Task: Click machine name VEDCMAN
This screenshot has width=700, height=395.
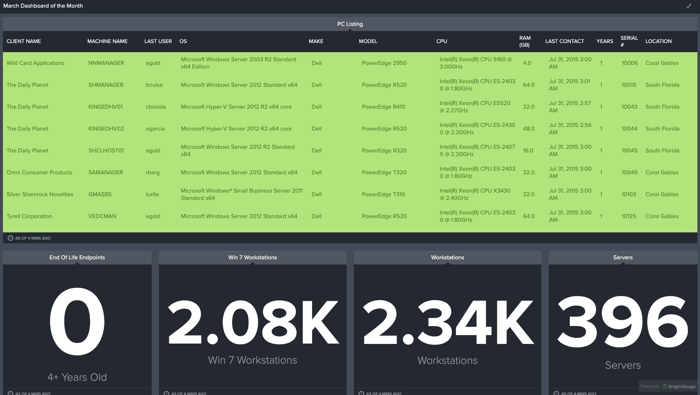Action: 102,216
